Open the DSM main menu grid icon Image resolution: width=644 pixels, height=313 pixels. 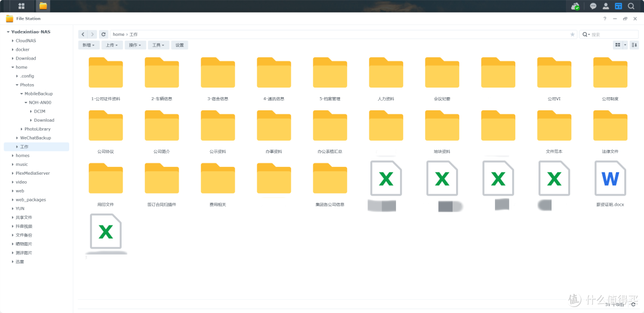click(21, 6)
